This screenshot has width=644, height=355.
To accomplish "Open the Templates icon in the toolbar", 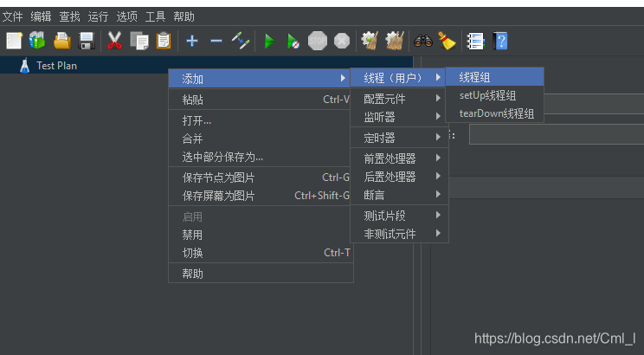I will click(x=37, y=41).
